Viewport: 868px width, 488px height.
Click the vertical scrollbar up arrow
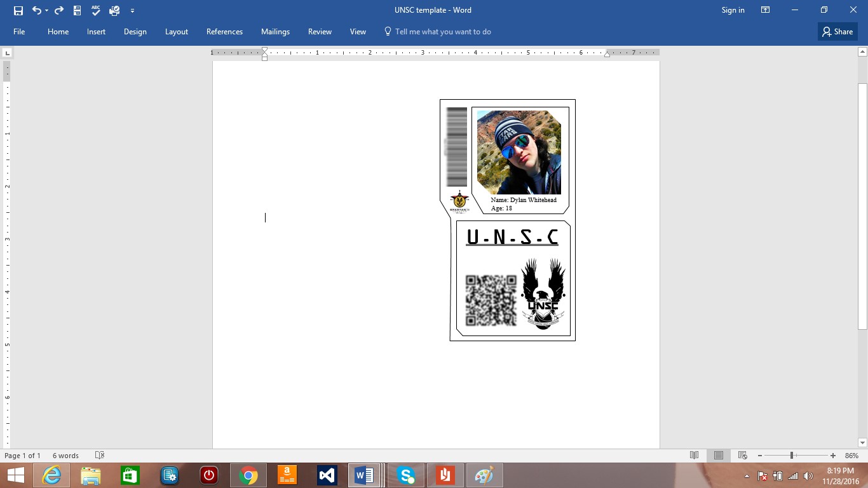[x=862, y=53]
